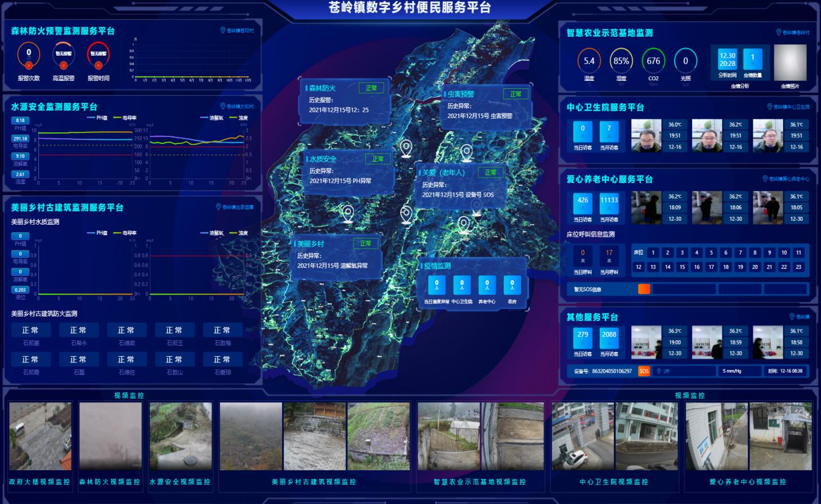Click the orange SOS badge beside device number
This screenshot has width=821, height=504.
tap(644, 371)
